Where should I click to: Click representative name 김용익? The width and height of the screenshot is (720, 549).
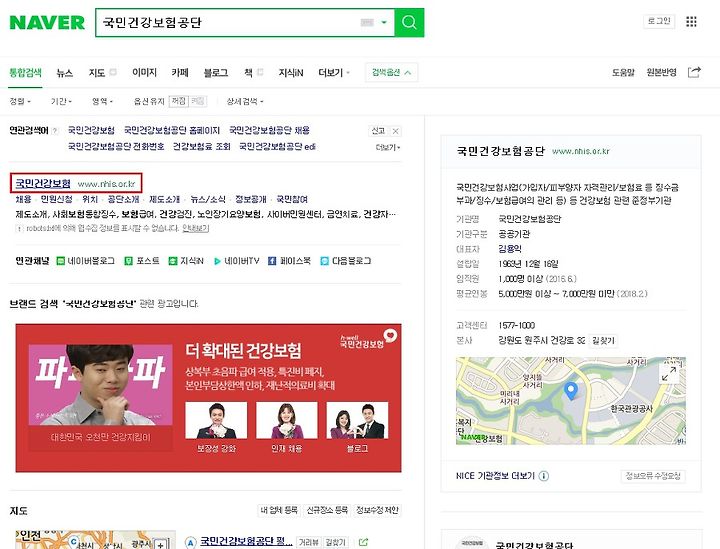pos(510,249)
